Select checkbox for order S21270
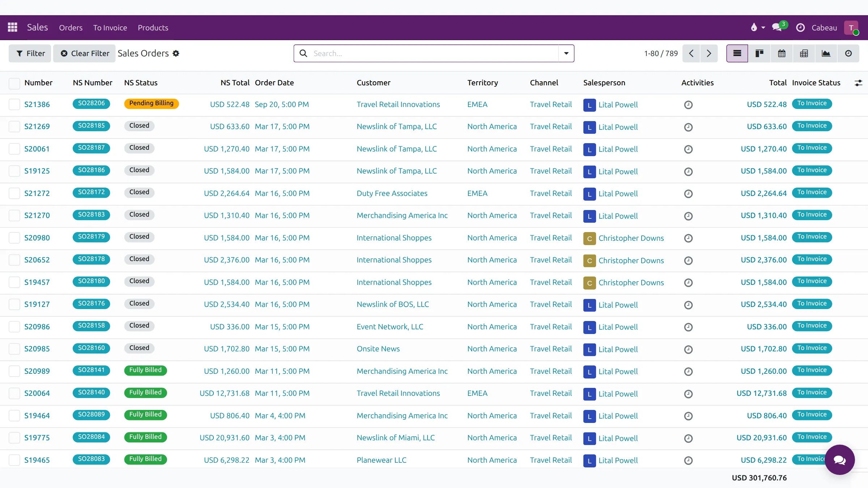Screen dimensions: 868x488 14,216
